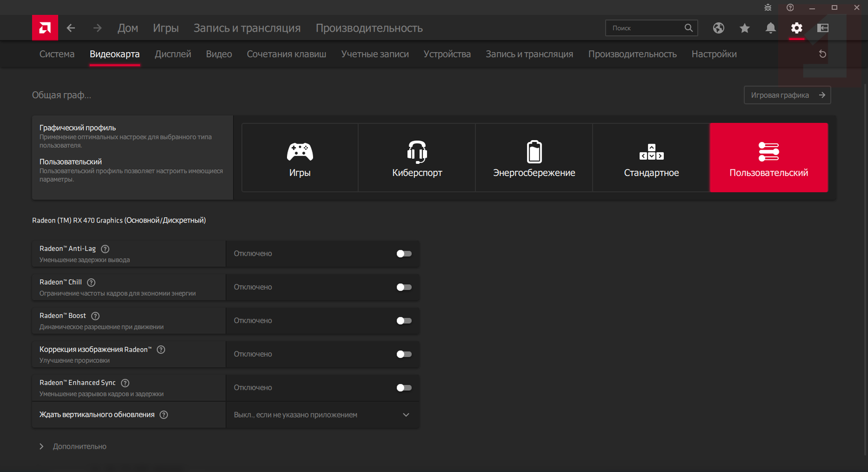This screenshot has height=472, width=868.
Task: Show help for Radeon Enhanced Sync
Action: coord(125,383)
